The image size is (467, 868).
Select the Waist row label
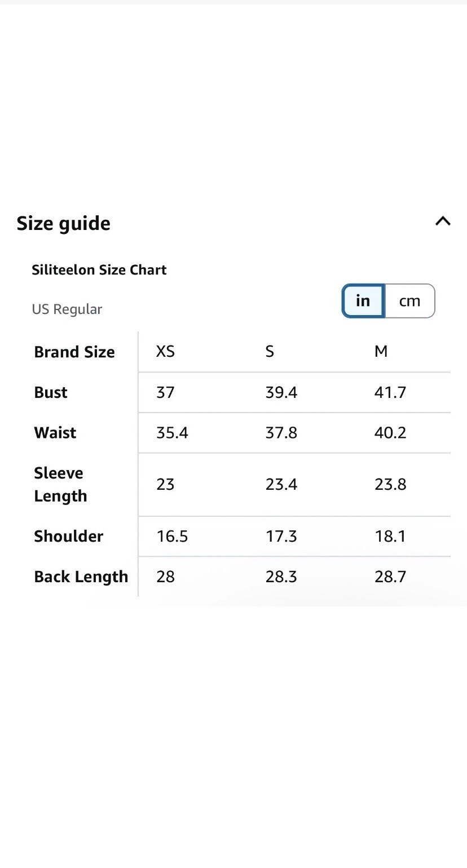(x=55, y=432)
